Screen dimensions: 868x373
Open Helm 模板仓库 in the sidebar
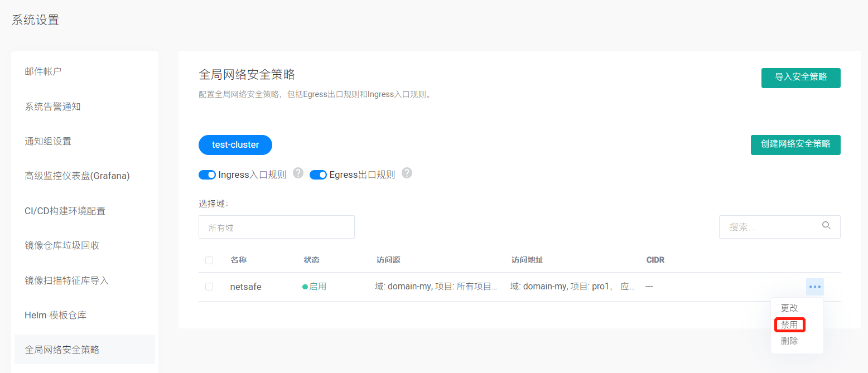point(55,315)
